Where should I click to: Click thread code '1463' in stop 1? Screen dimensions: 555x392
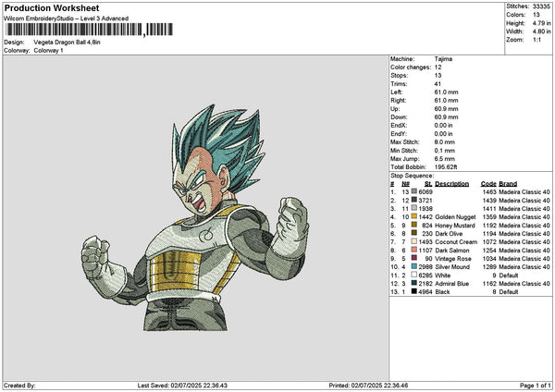489,192
